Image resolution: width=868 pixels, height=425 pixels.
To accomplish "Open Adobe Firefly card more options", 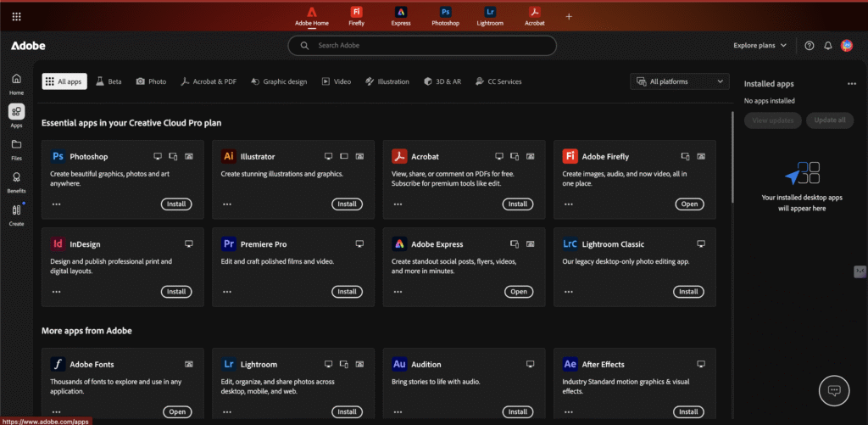I will 569,204.
